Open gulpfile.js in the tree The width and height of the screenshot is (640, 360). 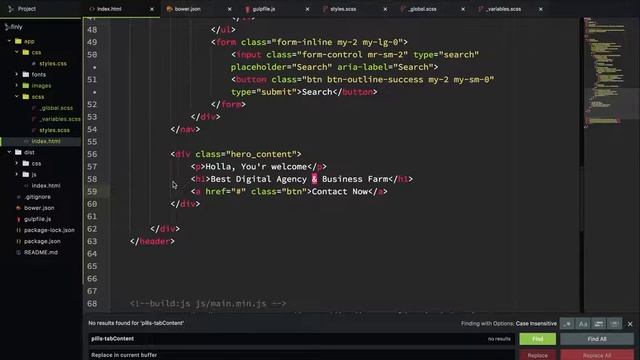point(38,219)
